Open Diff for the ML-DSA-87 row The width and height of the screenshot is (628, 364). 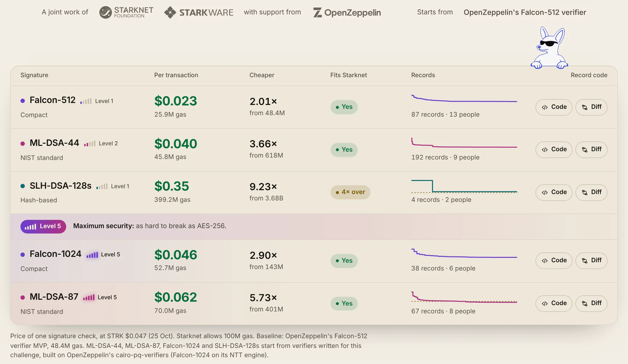[591, 303]
